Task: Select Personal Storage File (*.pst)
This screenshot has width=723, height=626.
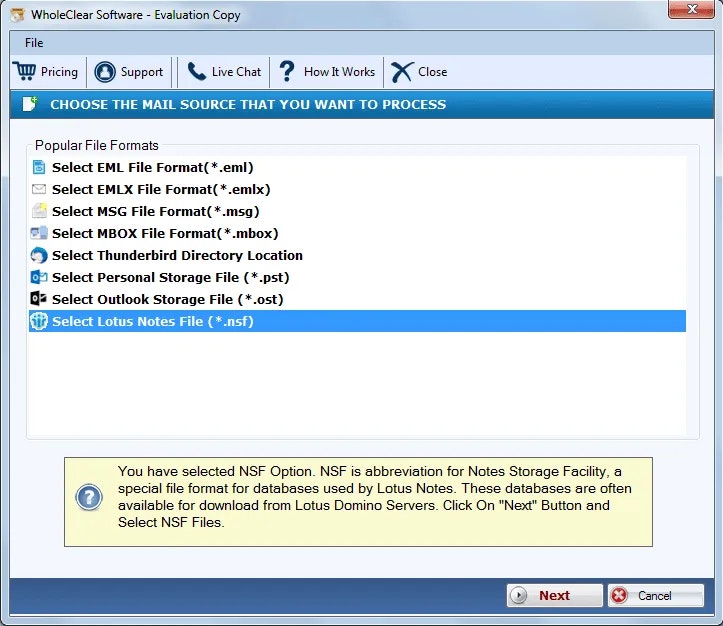Action: coord(357,278)
